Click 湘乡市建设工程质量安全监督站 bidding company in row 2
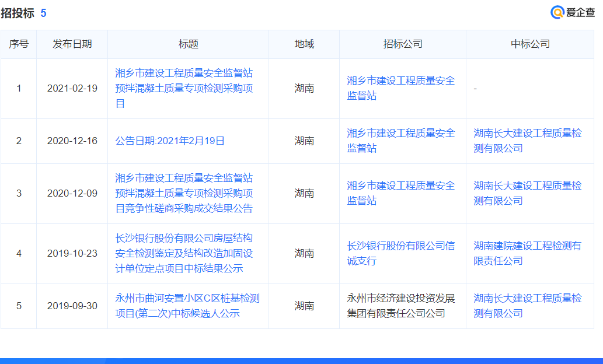 click(x=400, y=141)
